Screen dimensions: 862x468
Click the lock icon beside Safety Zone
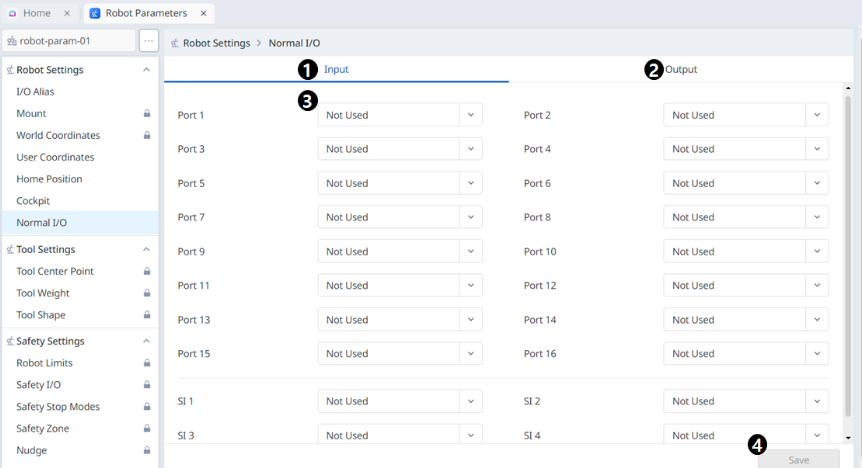tap(147, 429)
